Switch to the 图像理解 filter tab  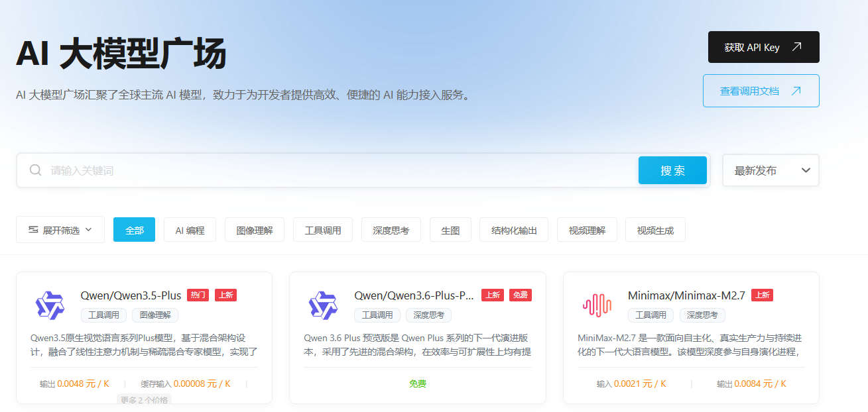point(255,230)
